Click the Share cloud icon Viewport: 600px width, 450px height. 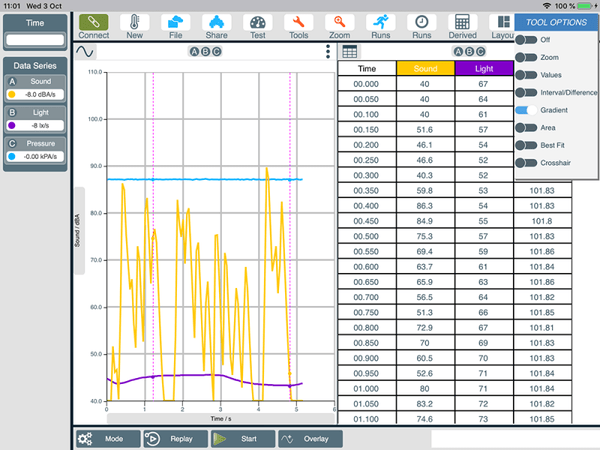[216, 21]
